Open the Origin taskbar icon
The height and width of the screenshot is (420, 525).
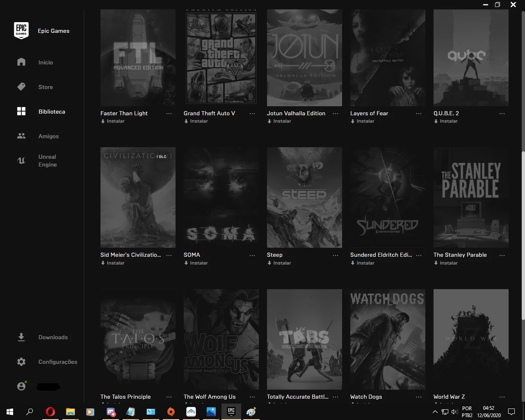point(171,412)
